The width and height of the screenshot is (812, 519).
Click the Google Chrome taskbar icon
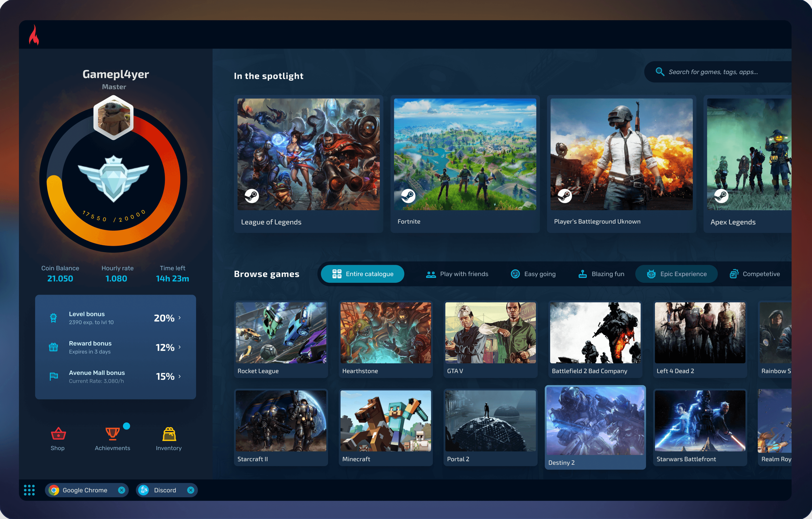54,490
